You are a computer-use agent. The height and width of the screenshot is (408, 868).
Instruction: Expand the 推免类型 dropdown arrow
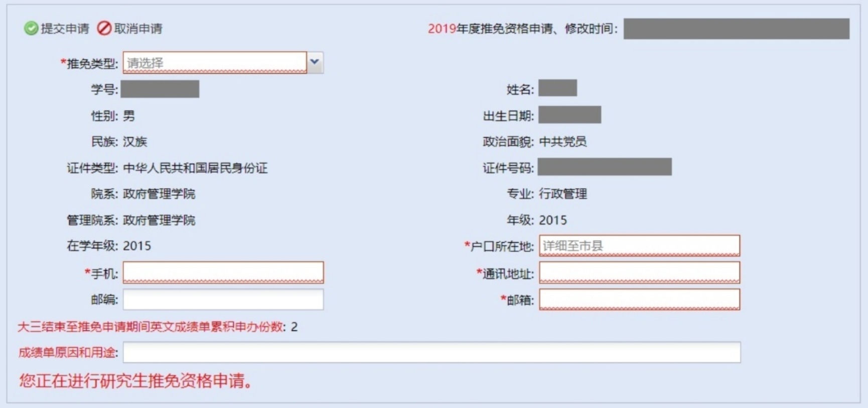(315, 63)
